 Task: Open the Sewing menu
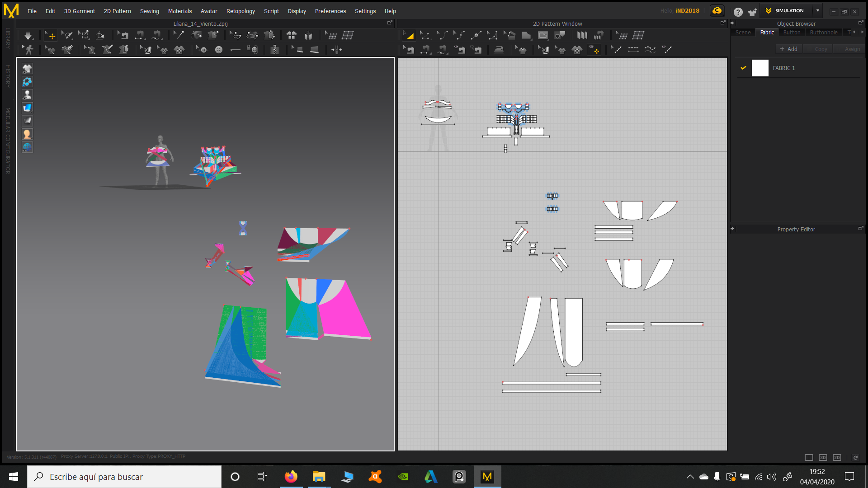[149, 11]
